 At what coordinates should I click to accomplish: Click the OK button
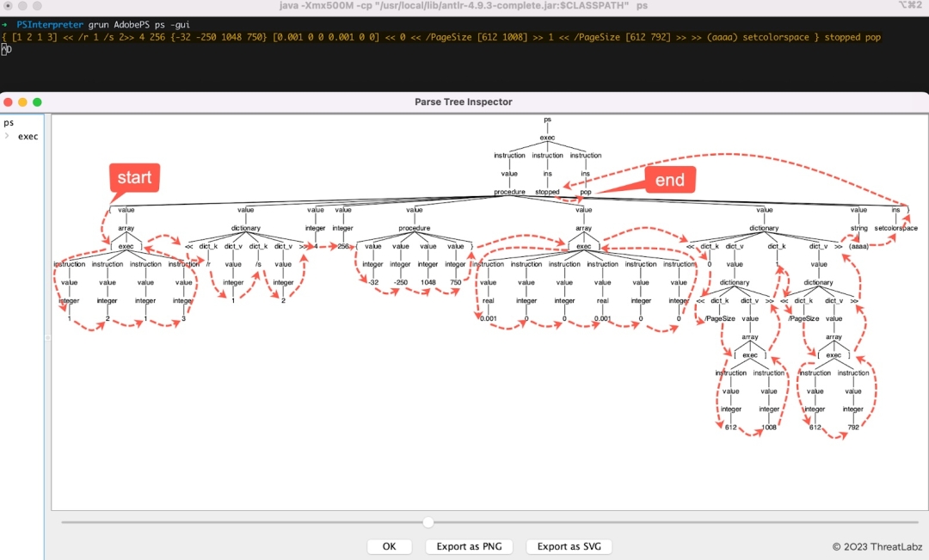(x=389, y=546)
